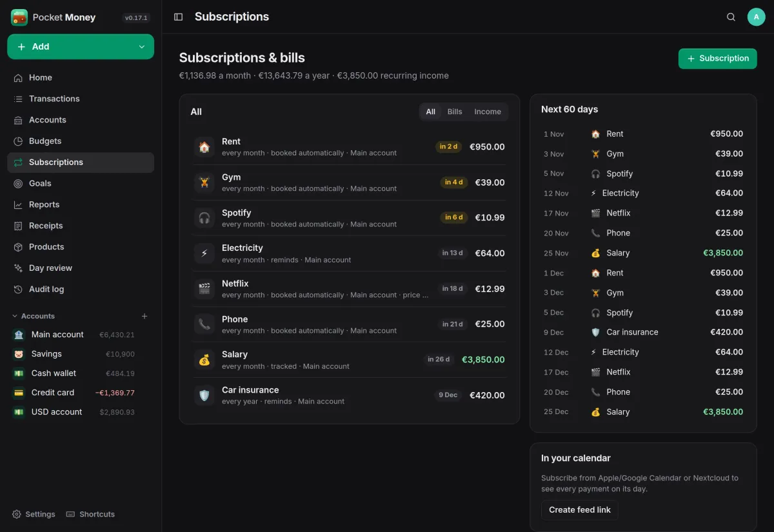Collapse the Accounts section chevron
Viewport: 774px width, 532px height.
click(x=15, y=316)
